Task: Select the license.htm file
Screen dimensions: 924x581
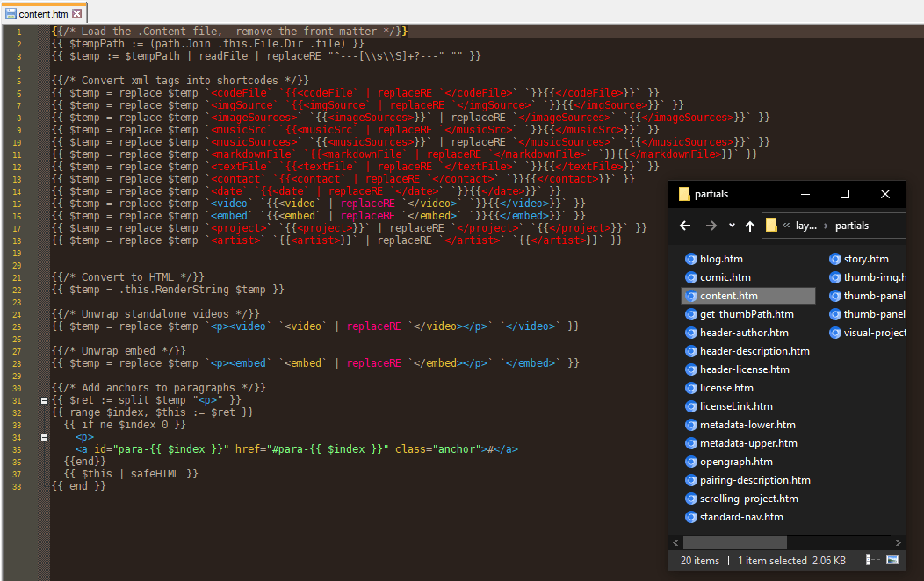Action: (x=725, y=388)
